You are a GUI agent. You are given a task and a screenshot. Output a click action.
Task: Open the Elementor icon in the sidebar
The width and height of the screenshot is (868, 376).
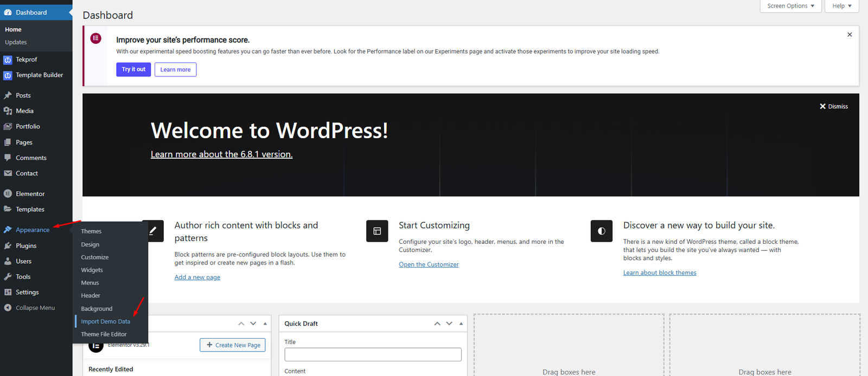click(8, 194)
